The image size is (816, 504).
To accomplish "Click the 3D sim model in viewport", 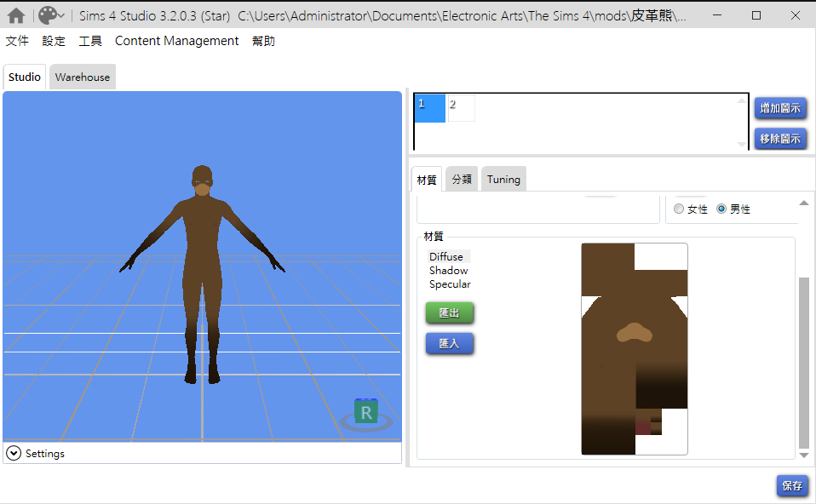I will [203, 275].
